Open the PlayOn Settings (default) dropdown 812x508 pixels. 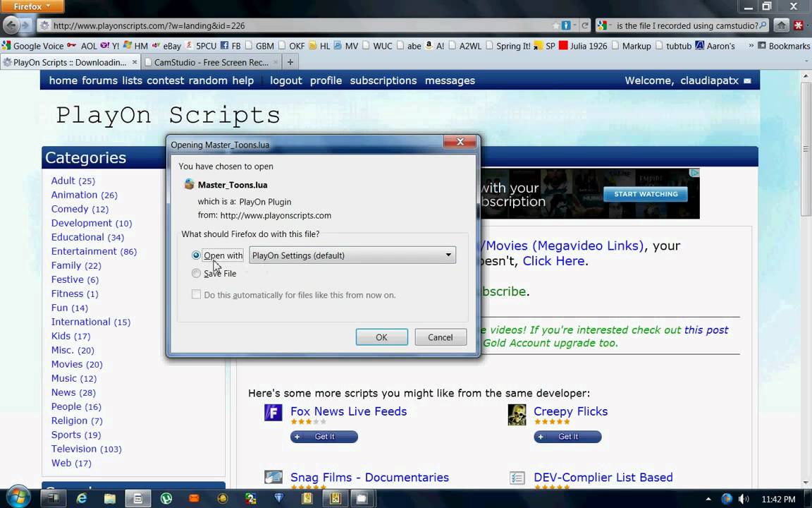352,255
